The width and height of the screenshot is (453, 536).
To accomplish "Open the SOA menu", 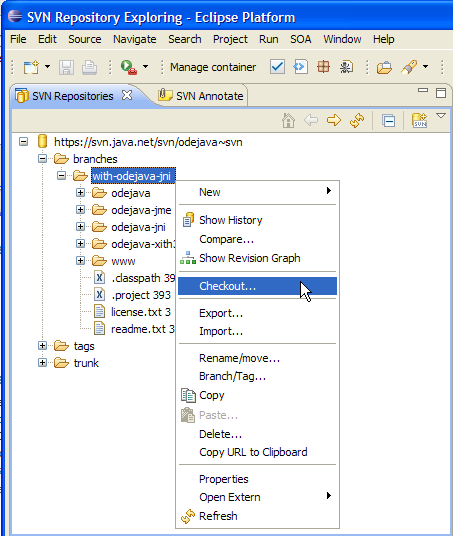I will [x=301, y=39].
